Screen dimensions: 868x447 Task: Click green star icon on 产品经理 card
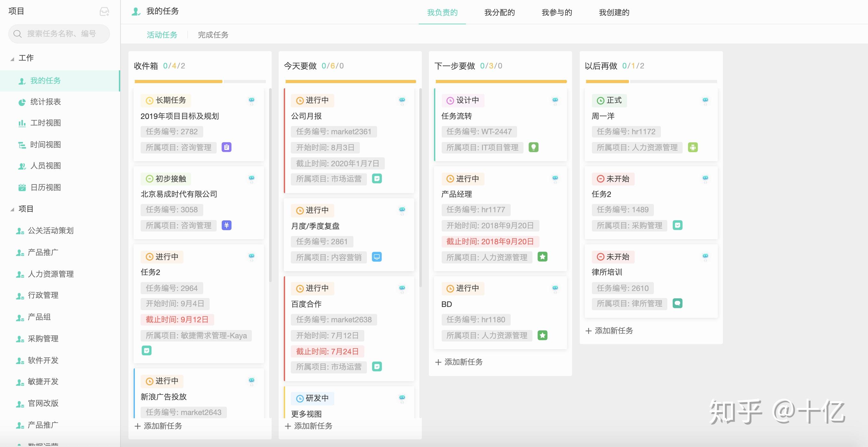click(x=543, y=257)
